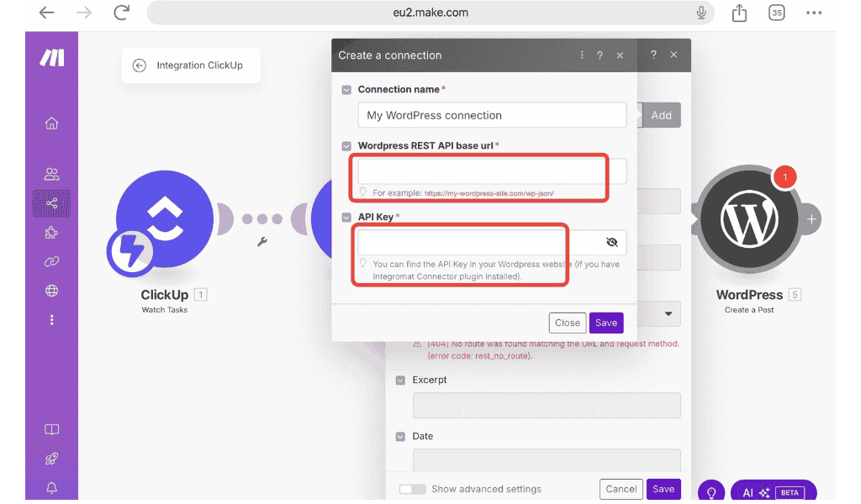Open the browser more options menu

click(x=814, y=13)
